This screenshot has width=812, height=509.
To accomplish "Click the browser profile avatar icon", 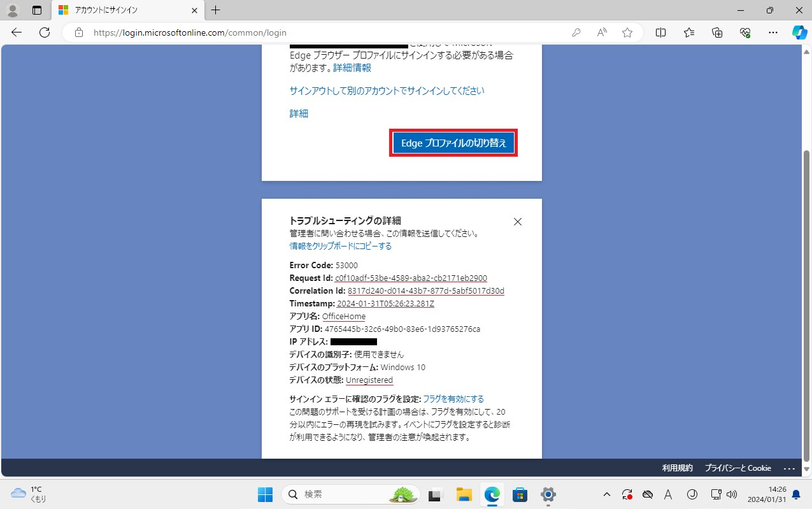I will tap(13, 10).
